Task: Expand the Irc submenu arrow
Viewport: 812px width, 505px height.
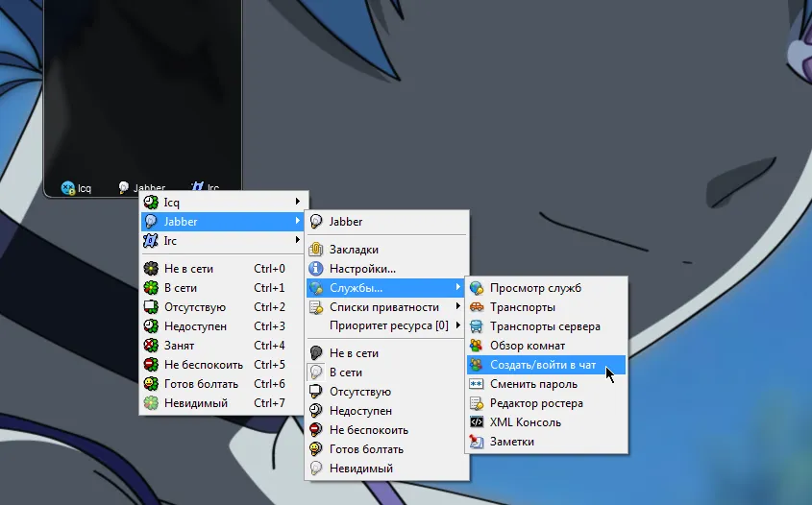Action: [297, 240]
